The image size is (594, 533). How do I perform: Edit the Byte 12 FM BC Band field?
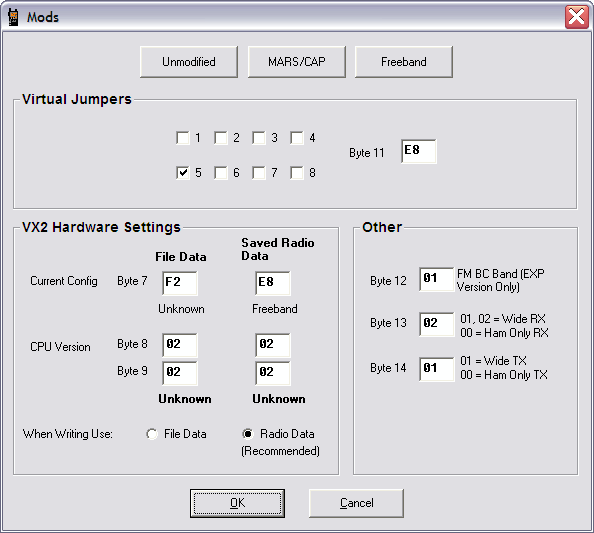click(x=437, y=279)
